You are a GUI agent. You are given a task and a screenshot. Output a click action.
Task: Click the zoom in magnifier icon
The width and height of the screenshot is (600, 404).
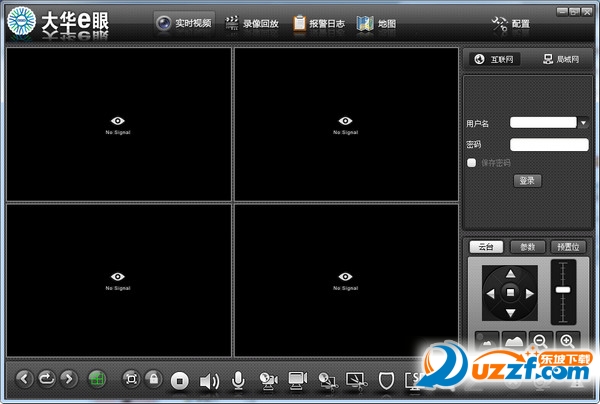567,340
